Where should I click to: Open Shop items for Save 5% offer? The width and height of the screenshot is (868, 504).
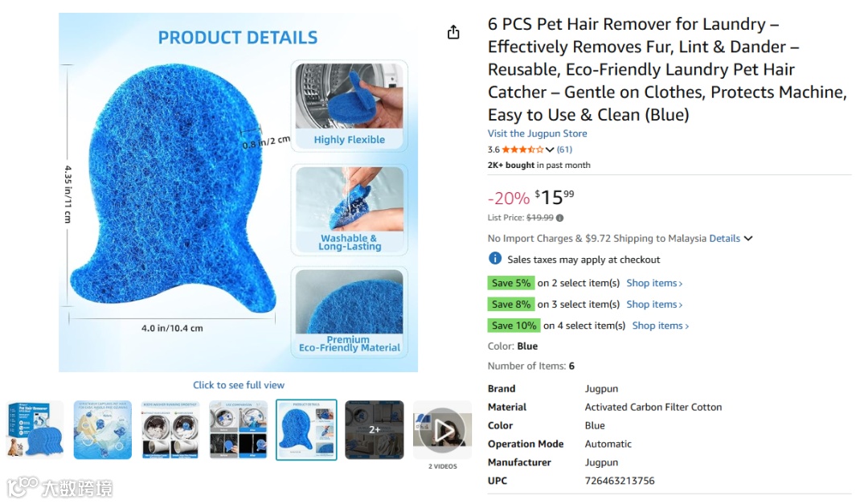654,283
